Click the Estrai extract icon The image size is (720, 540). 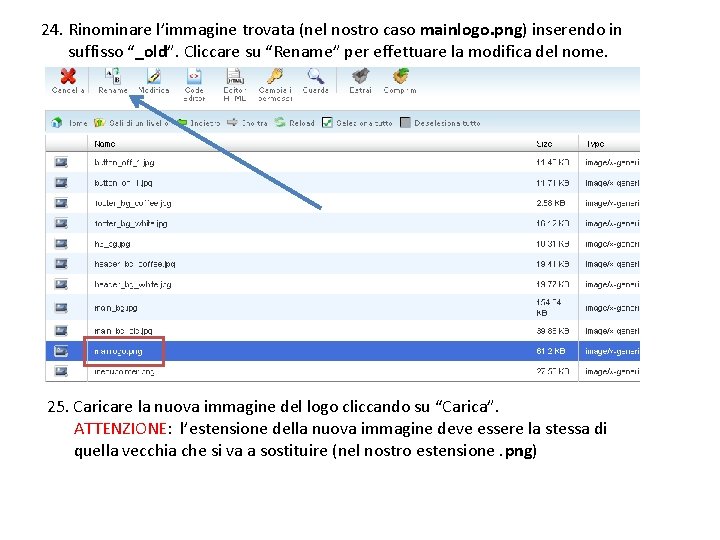tap(360, 76)
